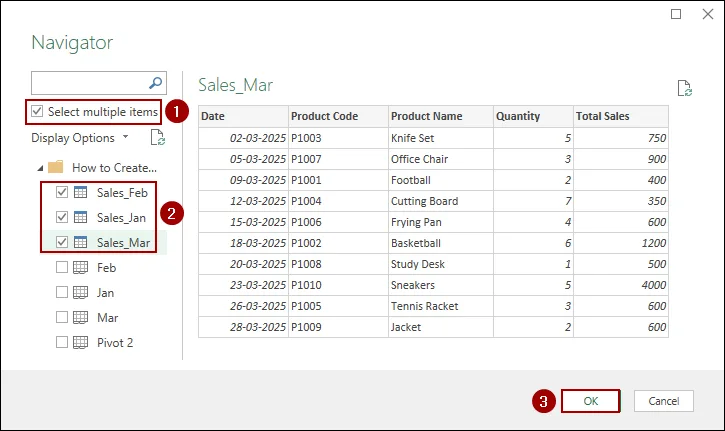Click the Feb worksheet icon
This screenshot has width=725, height=431.
(x=80, y=267)
